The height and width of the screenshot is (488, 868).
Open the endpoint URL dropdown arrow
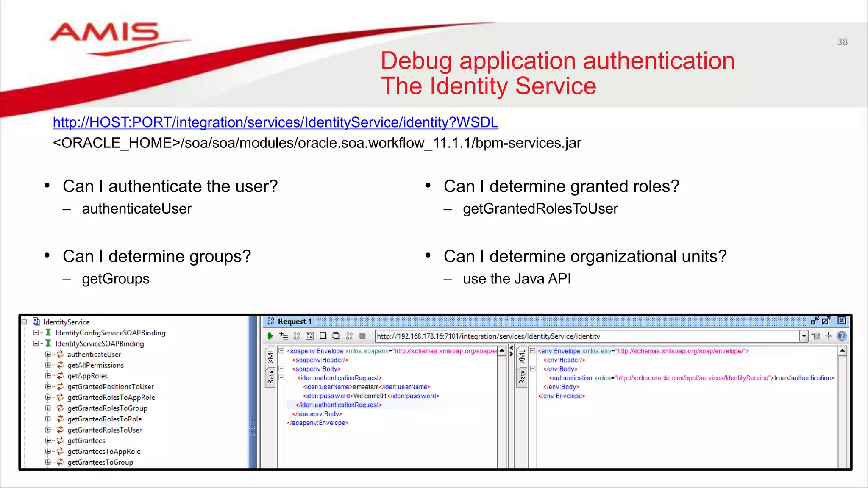(804, 336)
